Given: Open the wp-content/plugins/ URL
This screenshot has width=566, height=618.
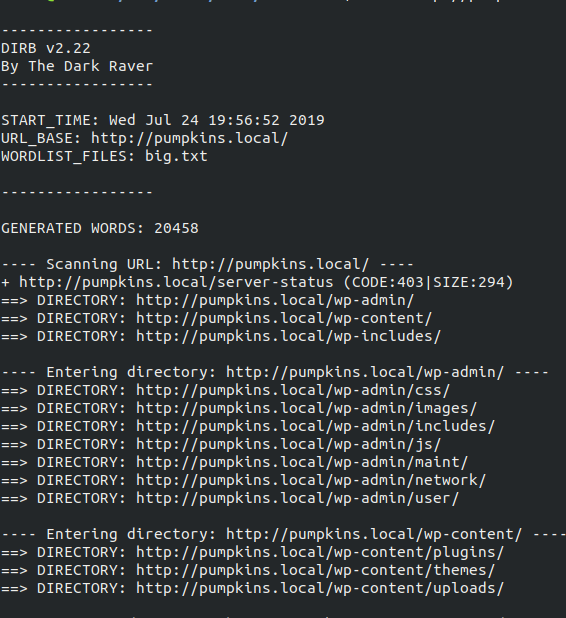Looking at the screenshot, I should 320,553.
